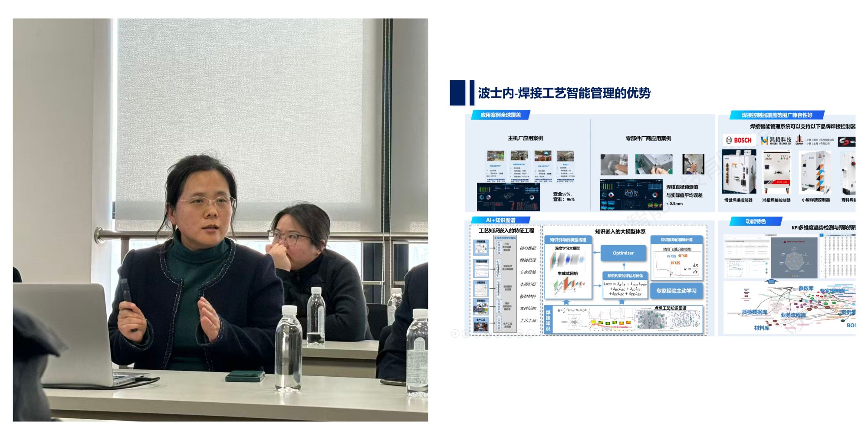Click the slide title 波士内-焊接工艺智能管理的优势
This screenshot has width=868, height=434.
pyautogui.click(x=564, y=93)
